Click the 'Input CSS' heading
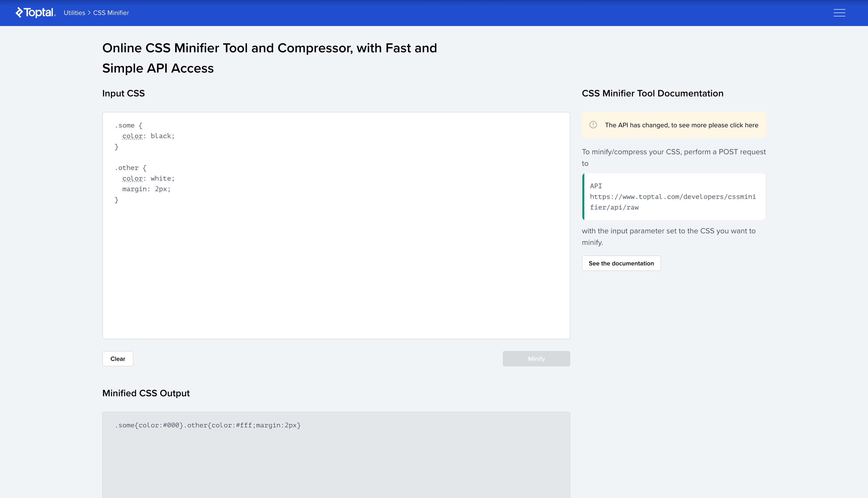Screen dimensions: 868x498 (x=124, y=93)
